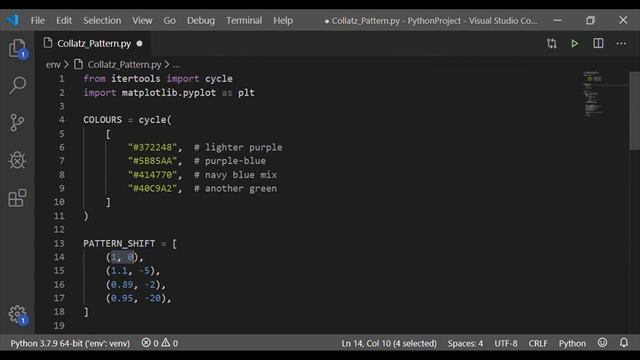Click the errors count icon in status bar

coord(146,343)
